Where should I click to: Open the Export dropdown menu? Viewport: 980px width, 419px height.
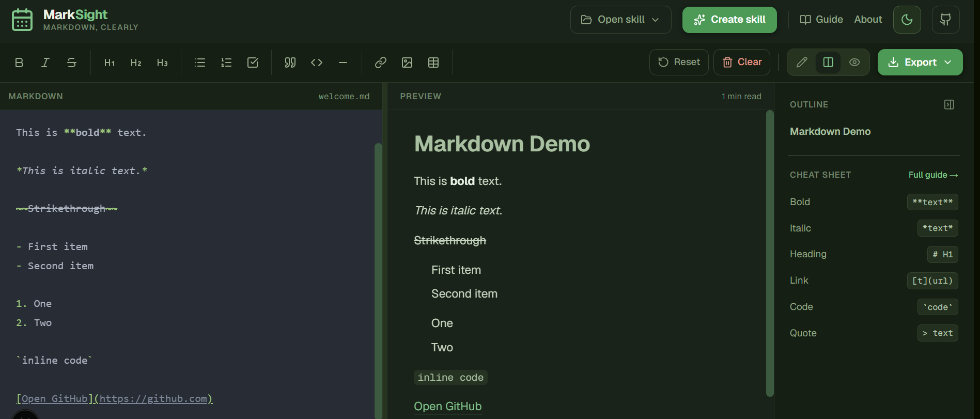point(920,62)
